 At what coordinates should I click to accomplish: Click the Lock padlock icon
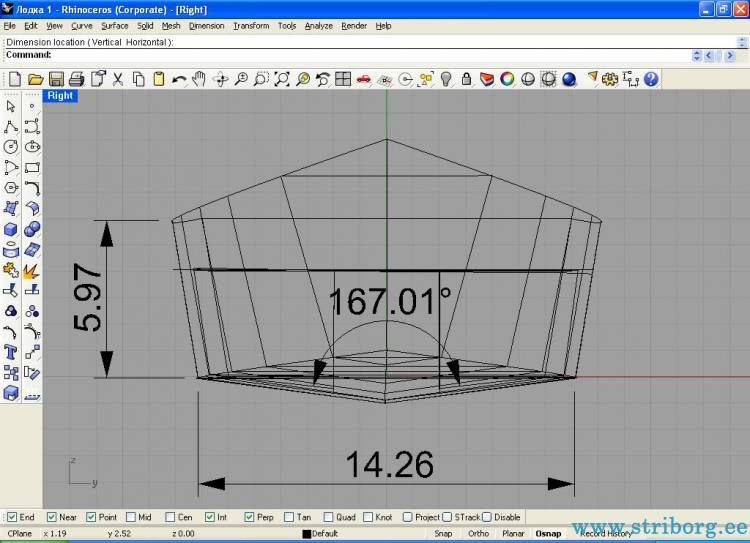[466, 79]
